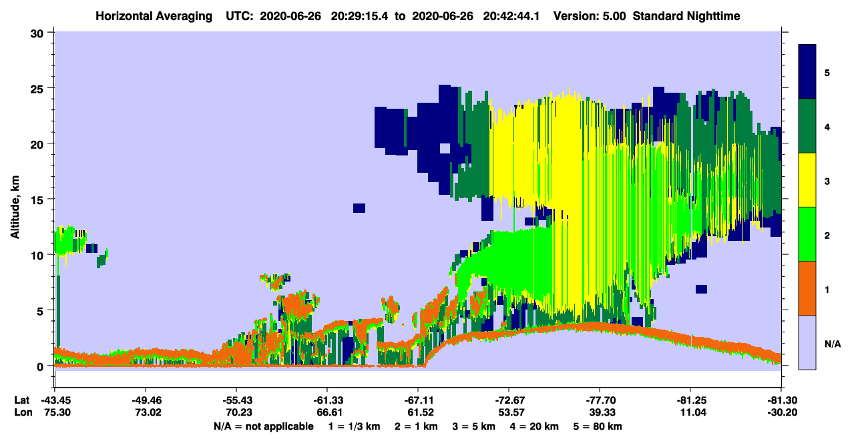Viewport: 868px width, 445px height.
Task: Click the y-axis tick label '25'
Action: (x=37, y=88)
